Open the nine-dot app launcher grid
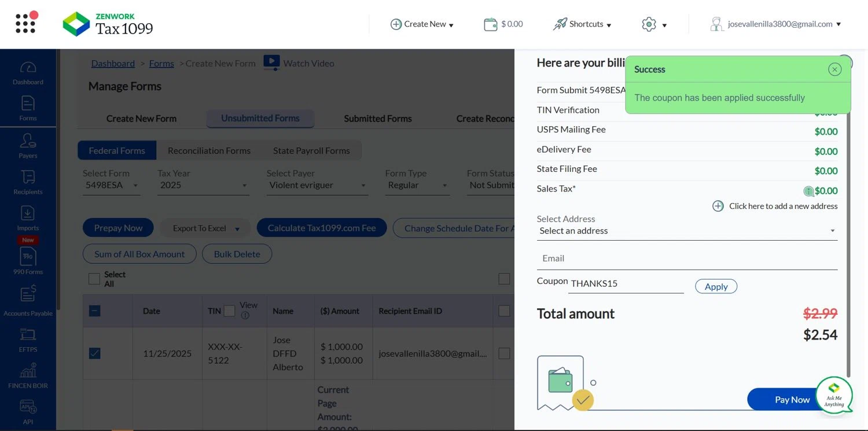The image size is (868, 431). pyautogui.click(x=26, y=23)
